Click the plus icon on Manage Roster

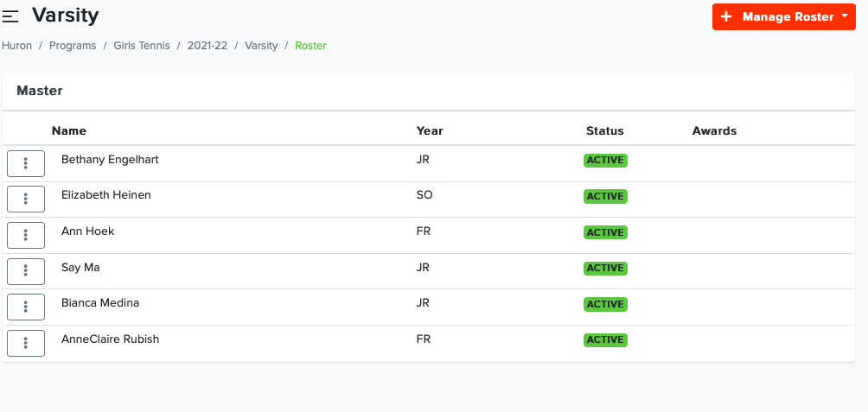[726, 17]
